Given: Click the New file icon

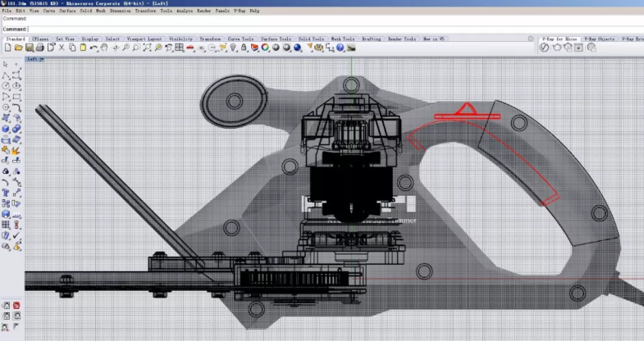Looking at the screenshot, I should 8,48.
